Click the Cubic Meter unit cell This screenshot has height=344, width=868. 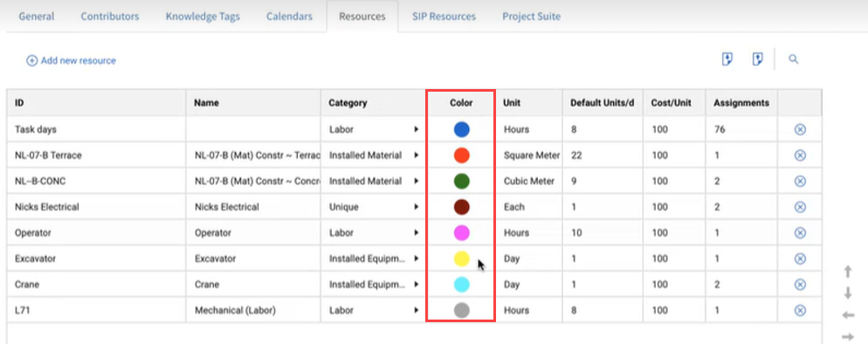pos(529,181)
